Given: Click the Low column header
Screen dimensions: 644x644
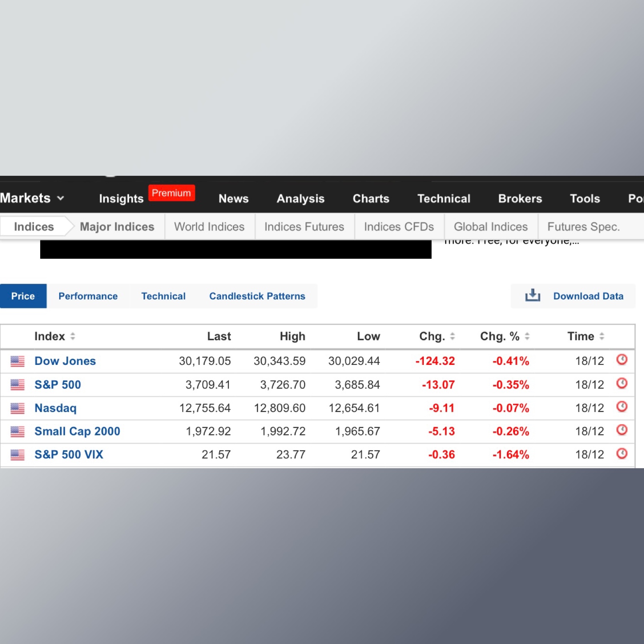Looking at the screenshot, I should (368, 336).
